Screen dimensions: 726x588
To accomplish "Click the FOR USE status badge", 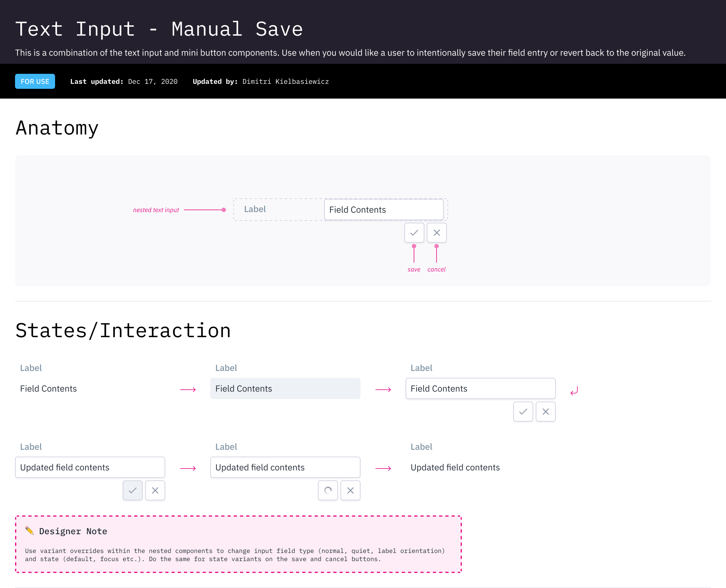I will (35, 81).
